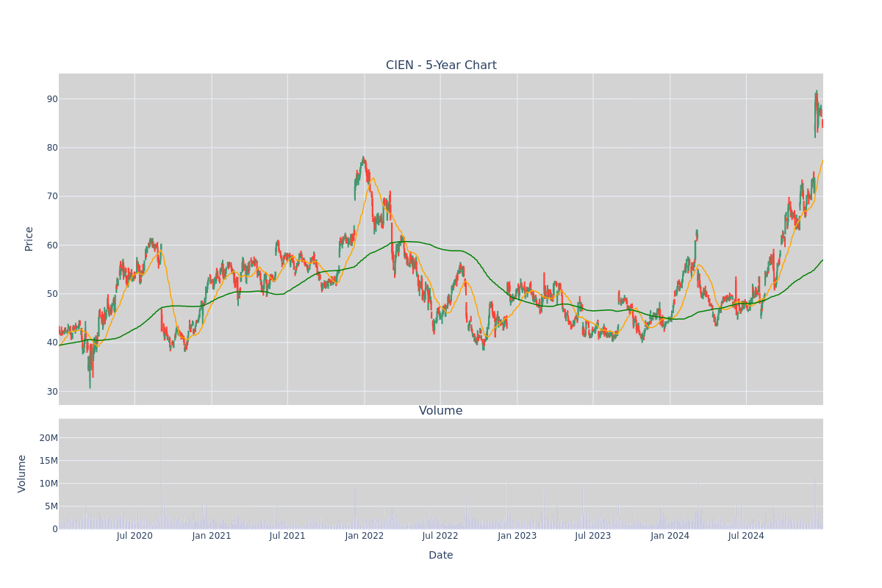The width and height of the screenshot is (882, 588).
Task: Click the 'Jan 2024' date tick label
Action: pyautogui.click(x=670, y=536)
